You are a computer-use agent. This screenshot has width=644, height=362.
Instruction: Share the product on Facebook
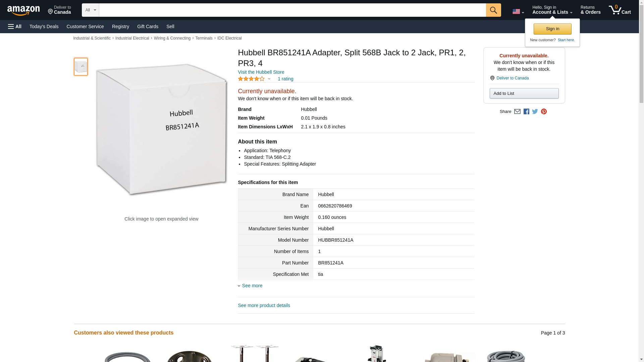tap(526, 112)
